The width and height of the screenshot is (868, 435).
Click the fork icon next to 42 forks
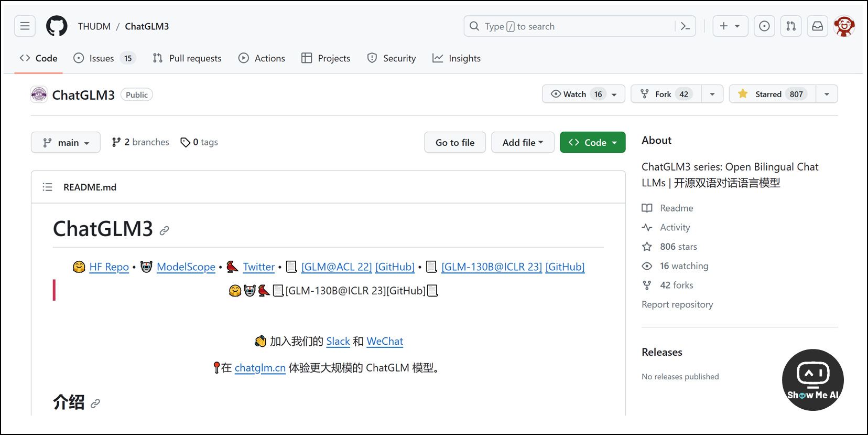click(x=647, y=285)
